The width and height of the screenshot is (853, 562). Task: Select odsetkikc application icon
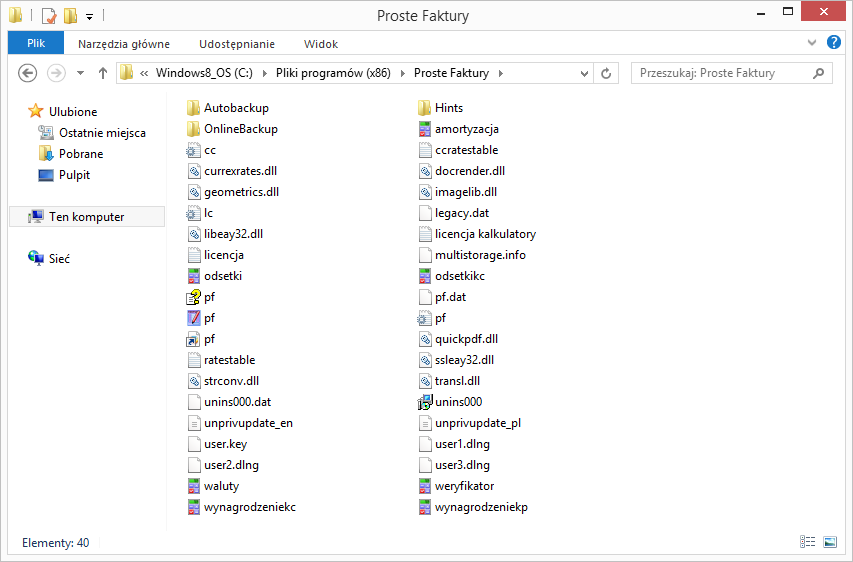pyautogui.click(x=425, y=276)
